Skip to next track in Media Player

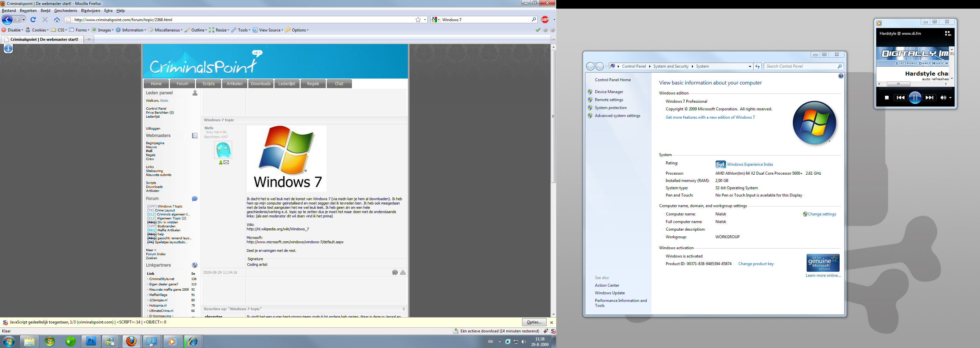[x=929, y=98]
